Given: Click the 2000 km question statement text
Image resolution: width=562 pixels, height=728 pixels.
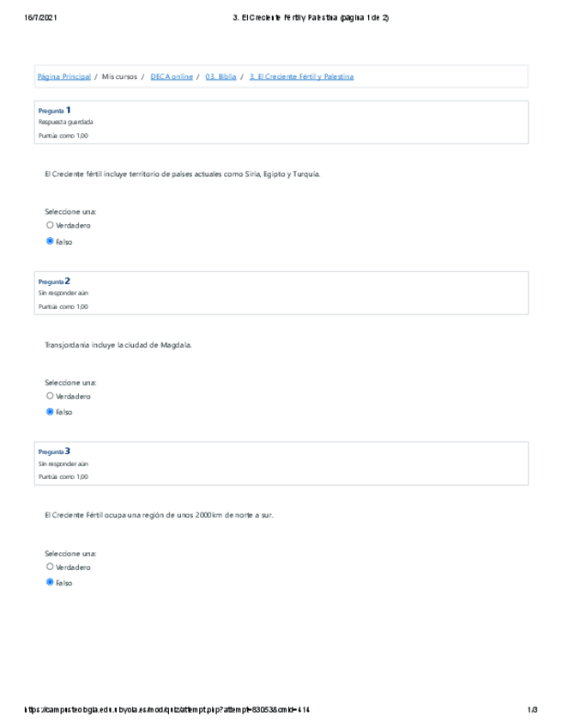Looking at the screenshot, I should (159, 515).
